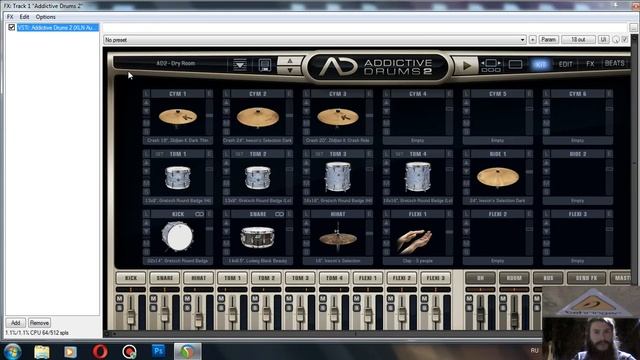The height and width of the screenshot is (360, 640).
Task: Start playback with the play arrow button
Action: pyautogui.click(x=466, y=65)
